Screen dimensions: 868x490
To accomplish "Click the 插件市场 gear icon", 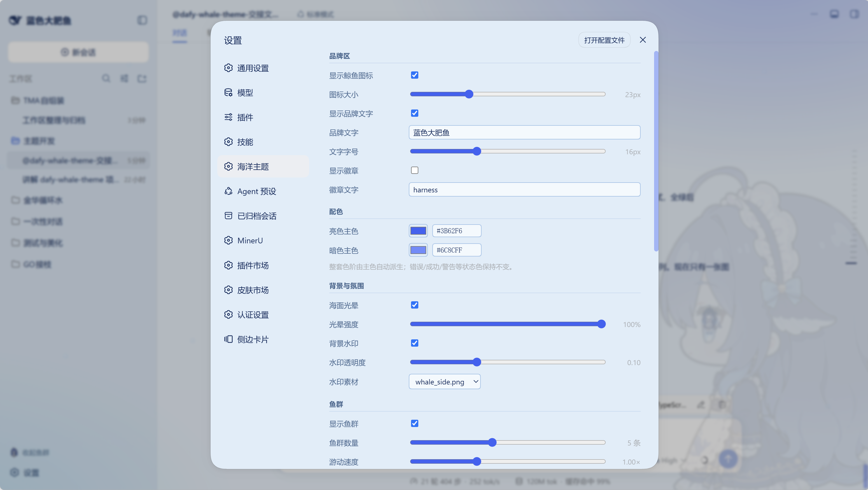I will coord(228,265).
